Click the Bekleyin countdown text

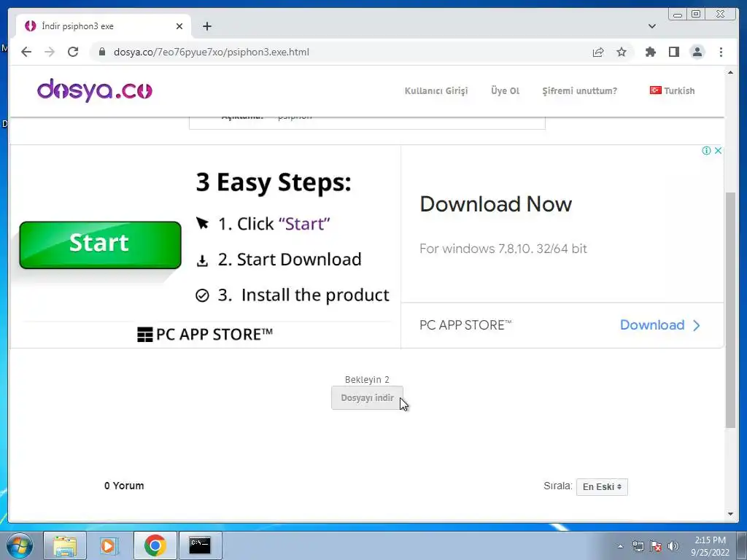tap(367, 379)
